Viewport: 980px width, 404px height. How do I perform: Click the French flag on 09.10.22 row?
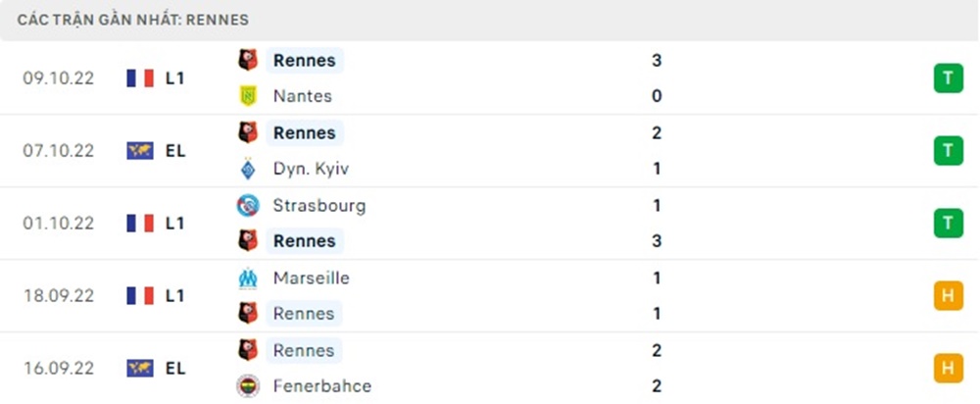pos(141,78)
